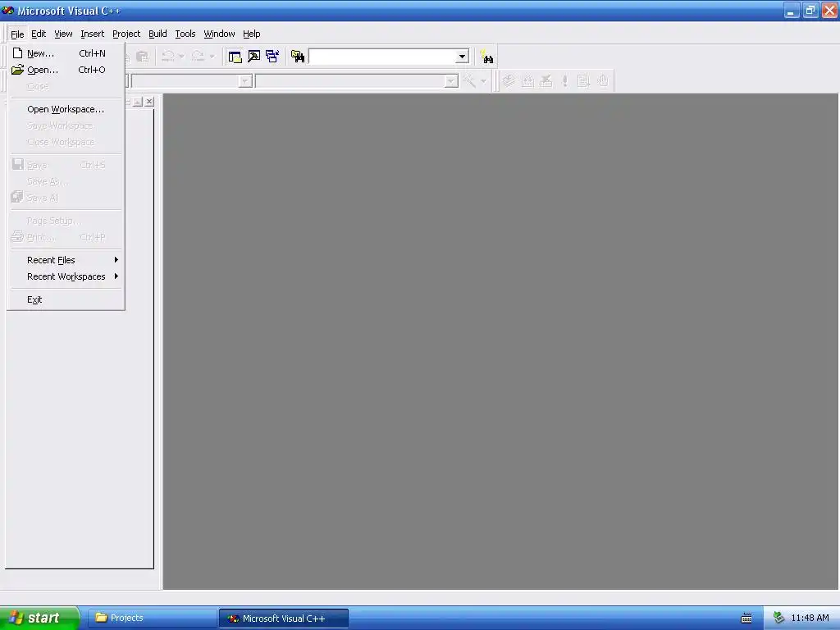Click the Search binoculars icon
The height and width of the screenshot is (630, 840).
tap(487, 57)
